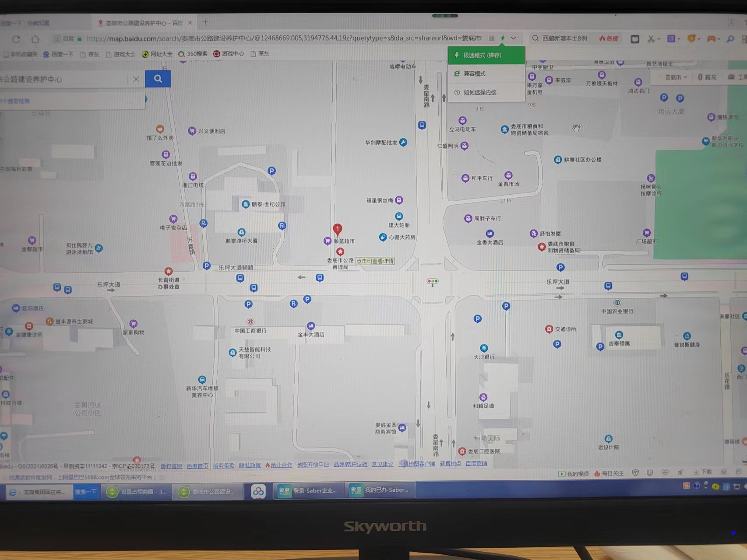Click the 中国农业银行 bank icon
This screenshot has width=747, height=560.
coord(617,303)
